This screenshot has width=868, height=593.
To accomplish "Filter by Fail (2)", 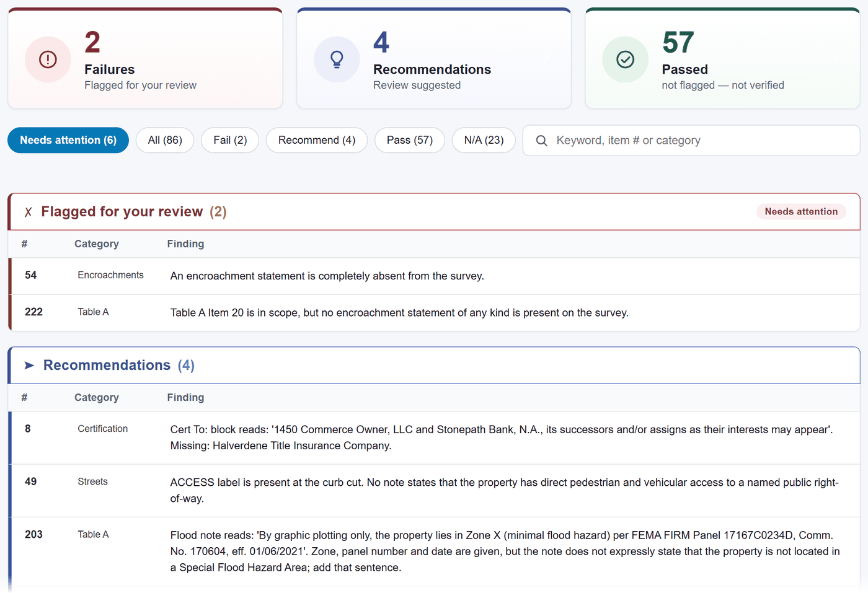I will tap(230, 140).
